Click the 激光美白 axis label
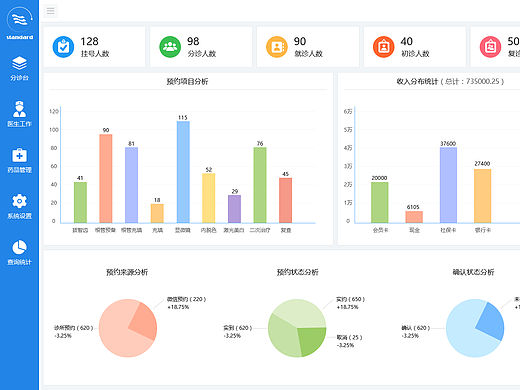 pos(234,230)
